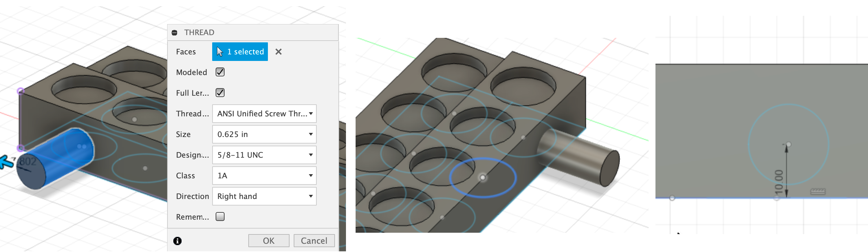The height and width of the screenshot is (252, 868).
Task: Click the Faces '1 selected' selector
Action: pos(240,52)
